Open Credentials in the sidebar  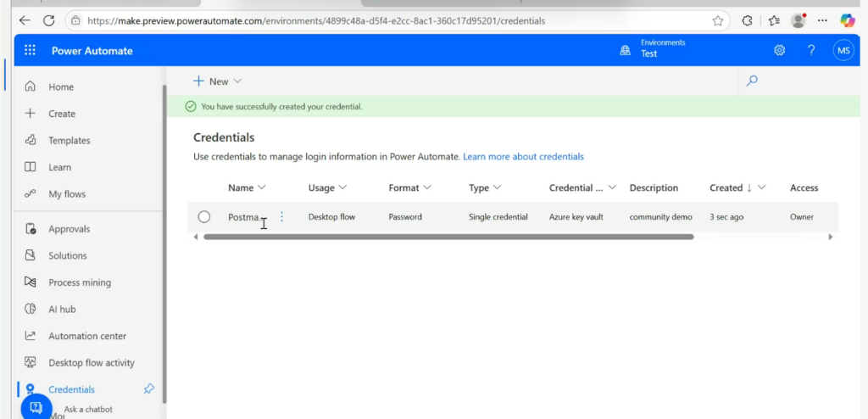(x=71, y=389)
